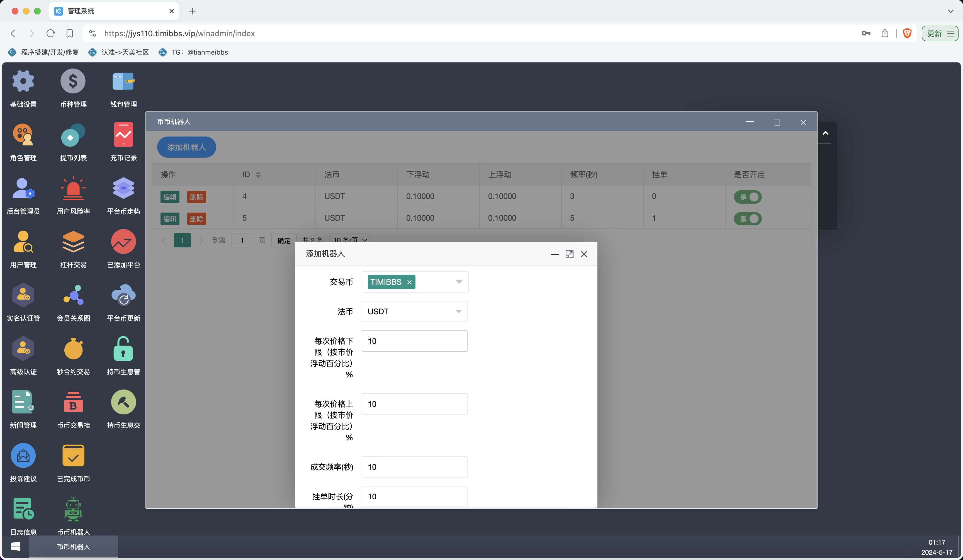
Task: Open a new browser tab
Action: (192, 11)
